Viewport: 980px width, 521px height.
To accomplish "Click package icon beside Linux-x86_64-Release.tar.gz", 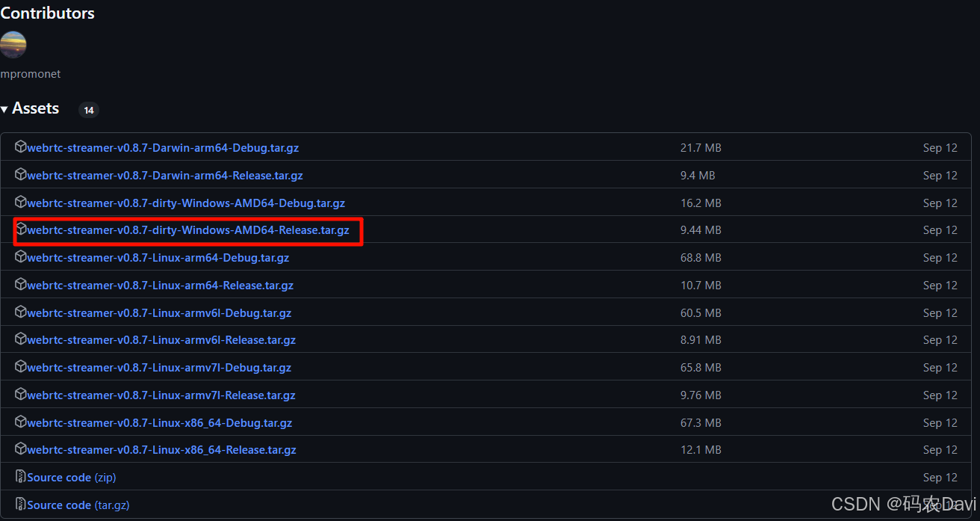I will pyautogui.click(x=21, y=449).
